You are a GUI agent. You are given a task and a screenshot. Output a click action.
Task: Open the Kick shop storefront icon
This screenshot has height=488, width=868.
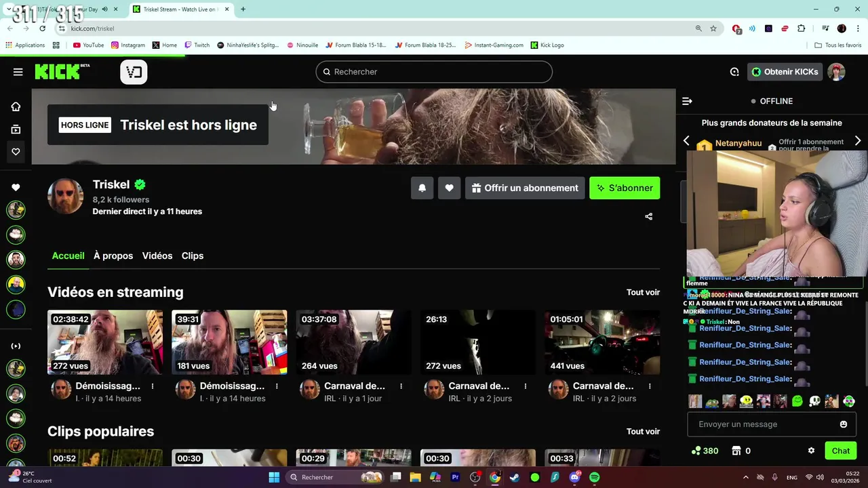tap(736, 451)
